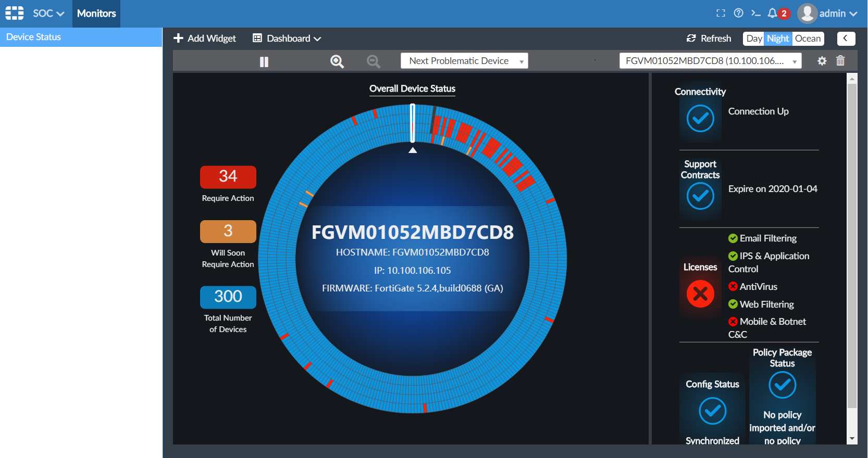Click the Fortinet app grid logo icon
The height and width of the screenshot is (458, 868).
[15, 13]
